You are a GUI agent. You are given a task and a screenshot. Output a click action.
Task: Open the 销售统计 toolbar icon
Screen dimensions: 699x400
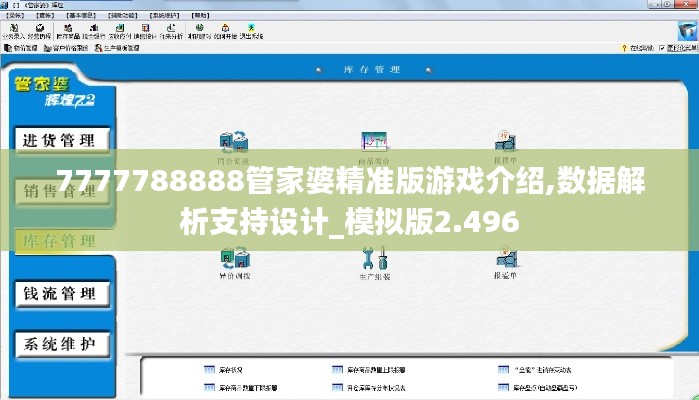[145, 31]
